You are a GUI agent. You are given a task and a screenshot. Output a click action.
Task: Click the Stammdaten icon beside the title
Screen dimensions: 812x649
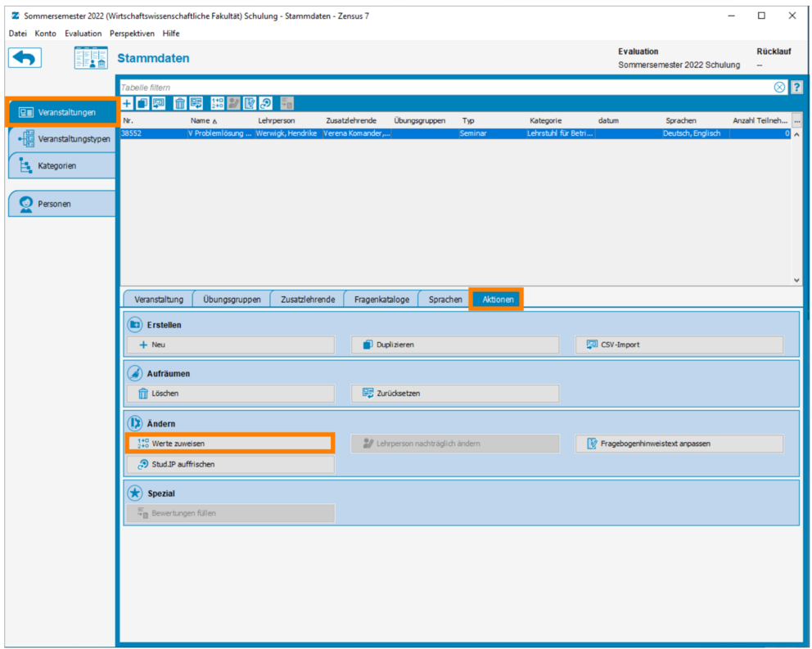pyautogui.click(x=91, y=57)
